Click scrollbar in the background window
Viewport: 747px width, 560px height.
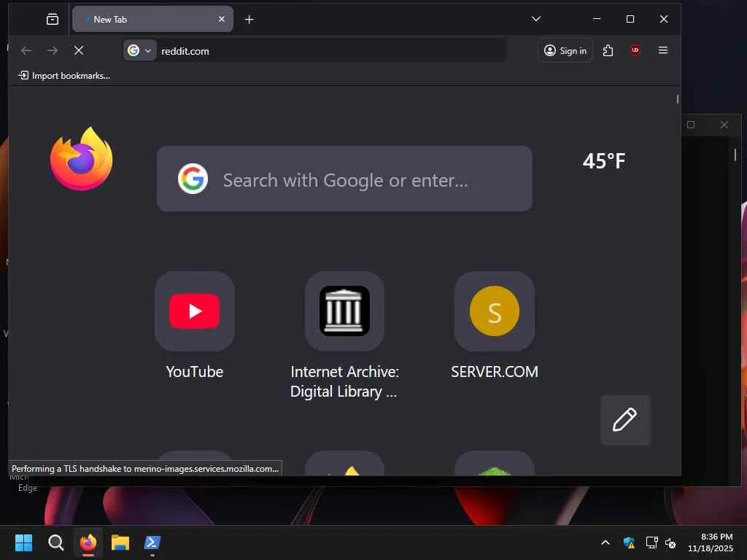[x=735, y=155]
